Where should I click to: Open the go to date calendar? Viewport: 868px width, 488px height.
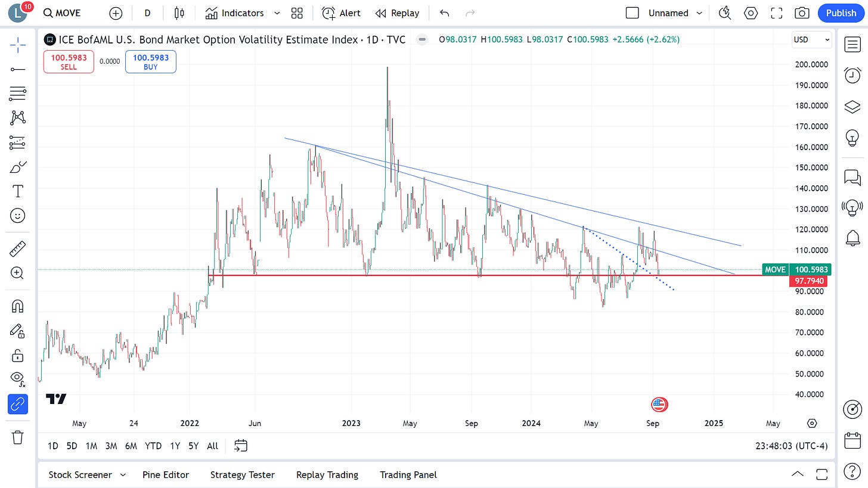(x=241, y=446)
